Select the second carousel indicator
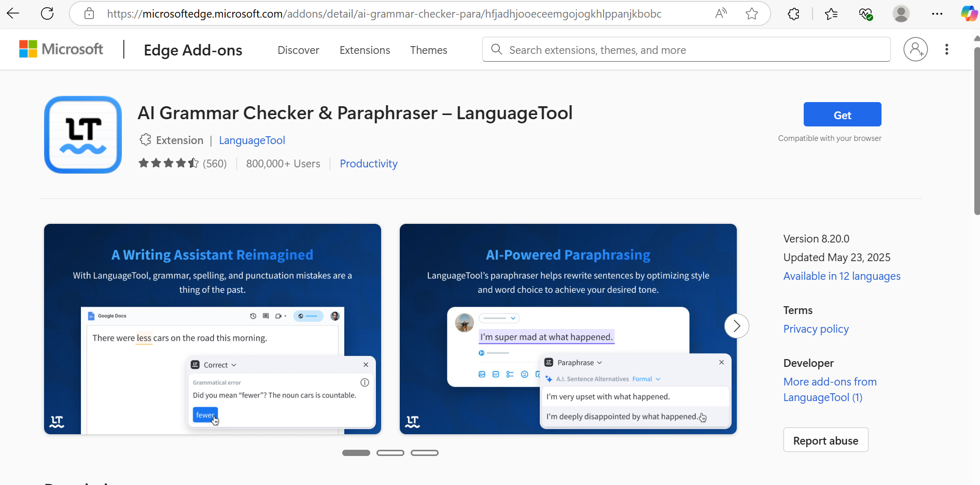This screenshot has width=980, height=485. click(x=390, y=453)
